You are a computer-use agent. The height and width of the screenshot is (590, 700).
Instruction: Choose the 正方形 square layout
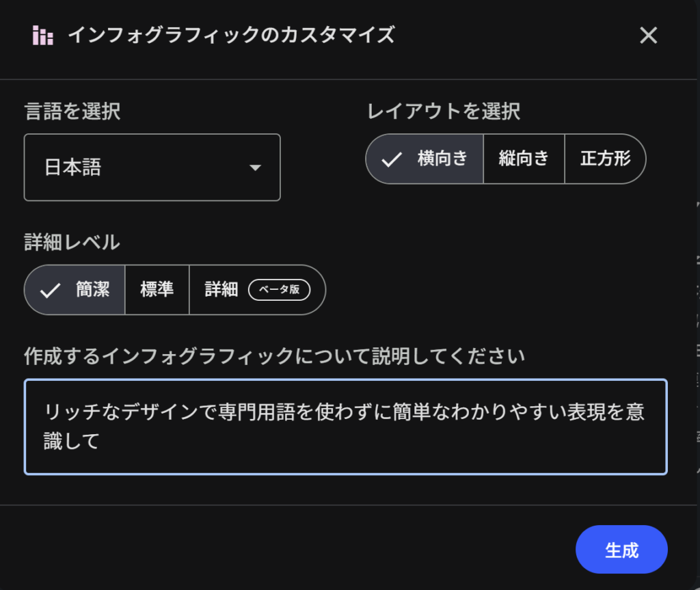tap(605, 159)
